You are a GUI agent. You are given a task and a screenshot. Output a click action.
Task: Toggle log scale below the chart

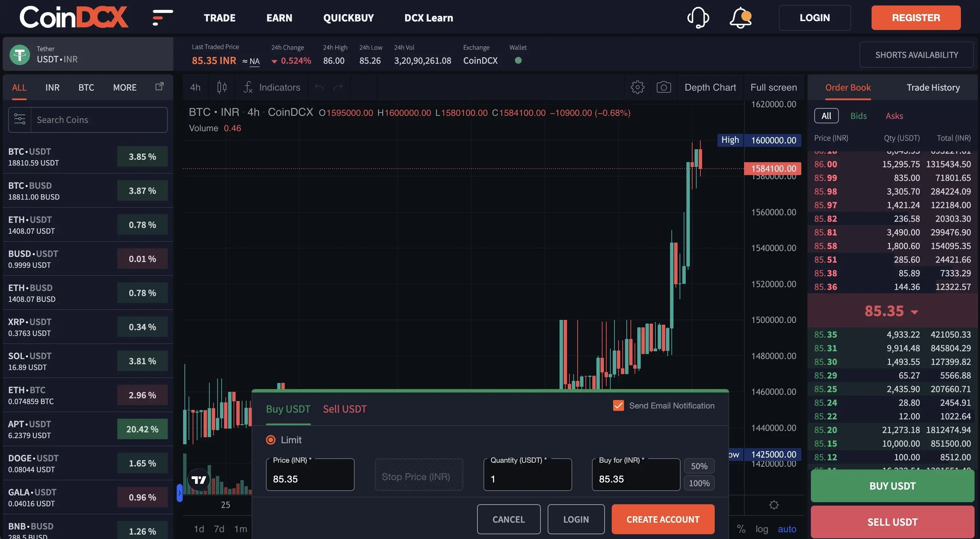point(762,528)
